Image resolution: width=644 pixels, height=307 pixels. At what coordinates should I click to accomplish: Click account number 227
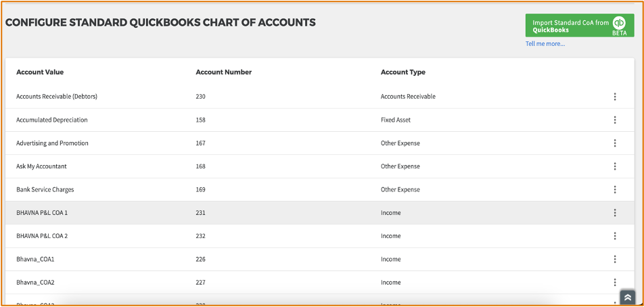tap(200, 283)
